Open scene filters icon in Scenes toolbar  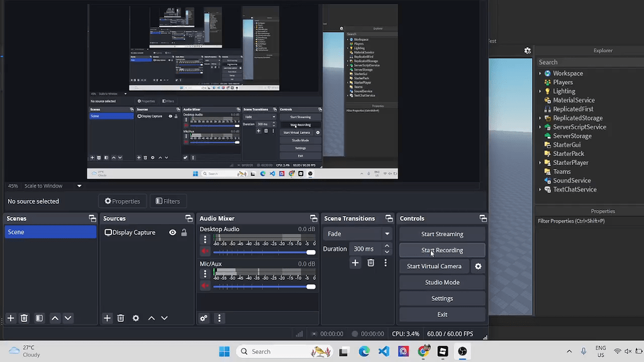click(x=39, y=318)
